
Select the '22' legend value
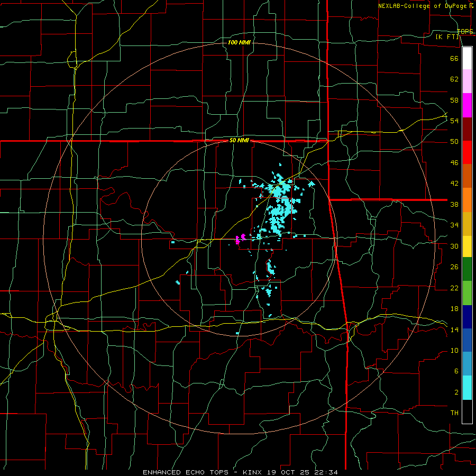tap(454, 288)
